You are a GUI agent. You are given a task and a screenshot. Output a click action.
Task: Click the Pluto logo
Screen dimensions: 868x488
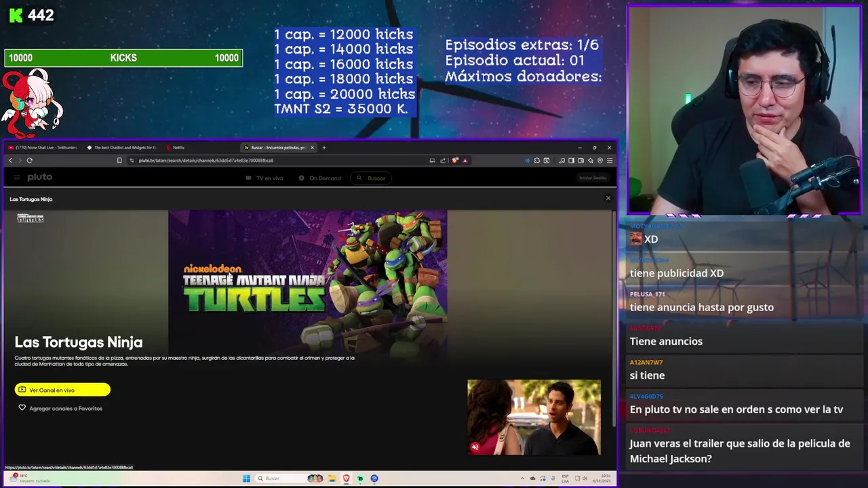39,177
